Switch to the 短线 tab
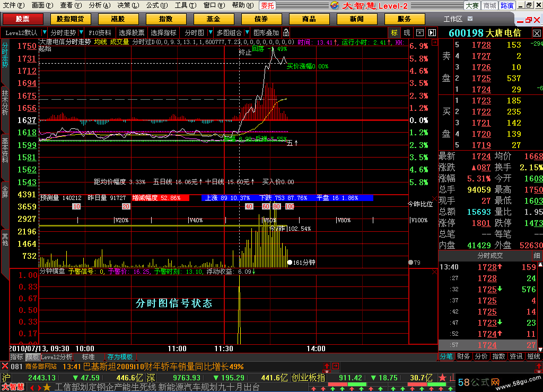This screenshot has height=392, width=543. (x=533, y=356)
